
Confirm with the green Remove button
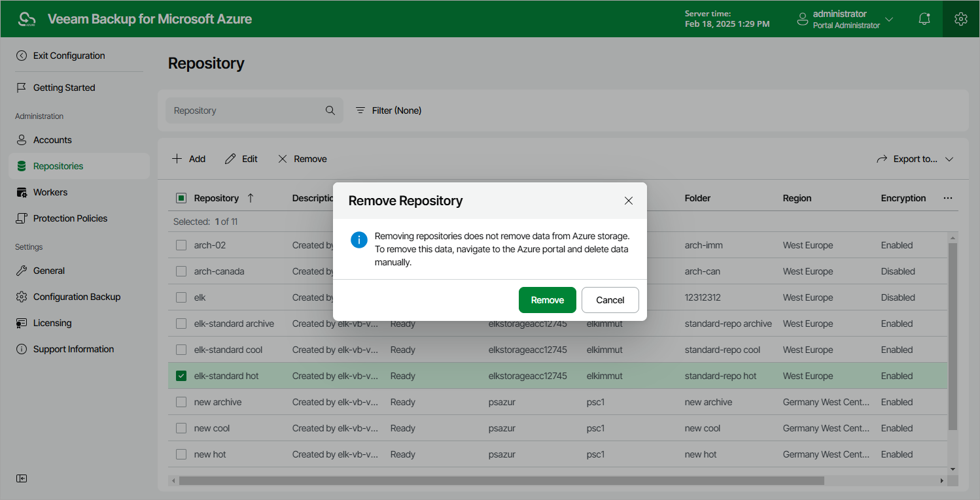[548, 300]
